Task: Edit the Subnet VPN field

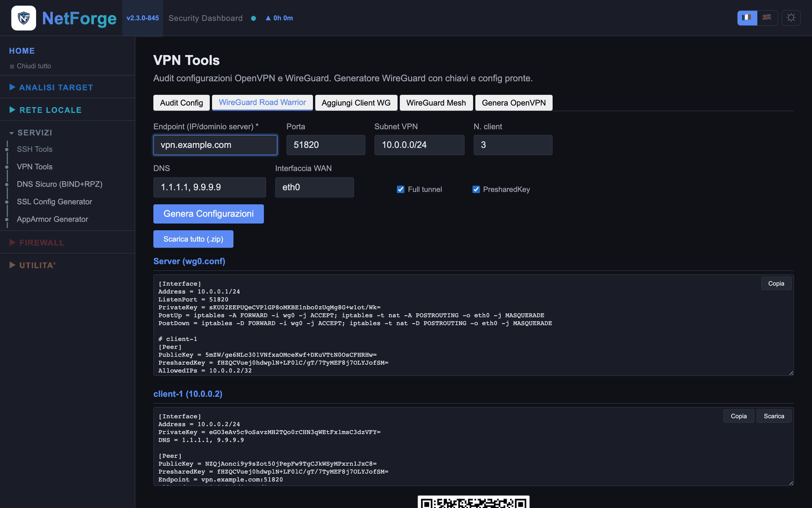Action: point(419,145)
